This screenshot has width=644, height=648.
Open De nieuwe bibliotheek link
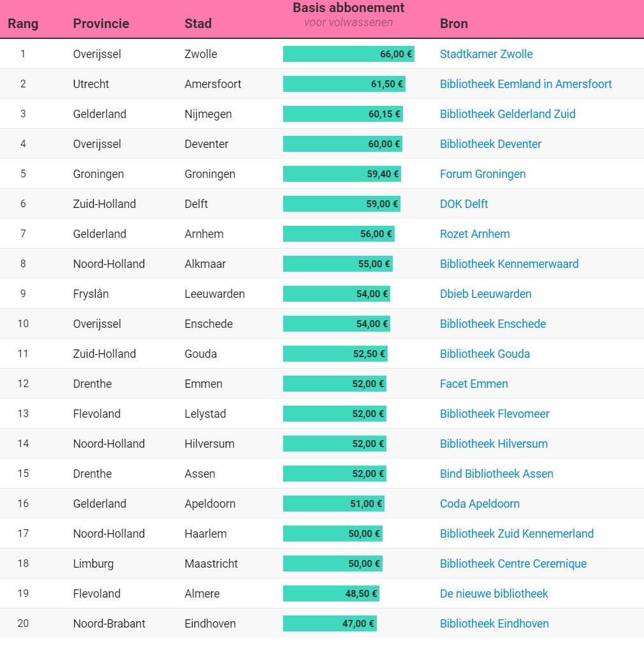point(494,594)
